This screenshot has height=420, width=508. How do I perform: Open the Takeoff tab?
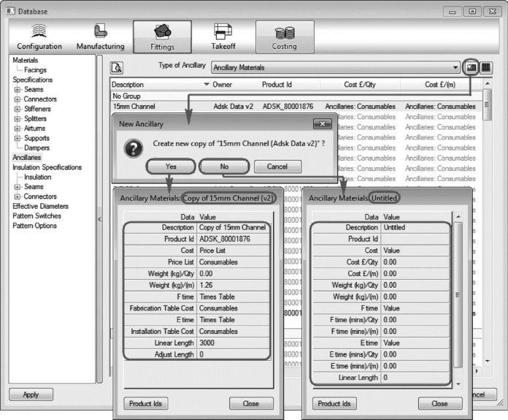point(223,37)
